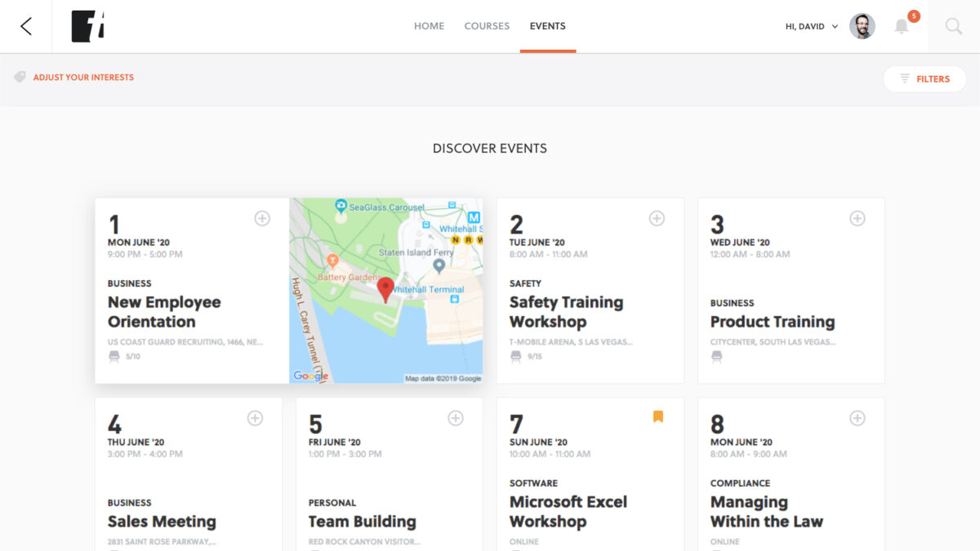The height and width of the screenshot is (551, 980).
Task: Open the Product Training event title
Action: coord(773,322)
